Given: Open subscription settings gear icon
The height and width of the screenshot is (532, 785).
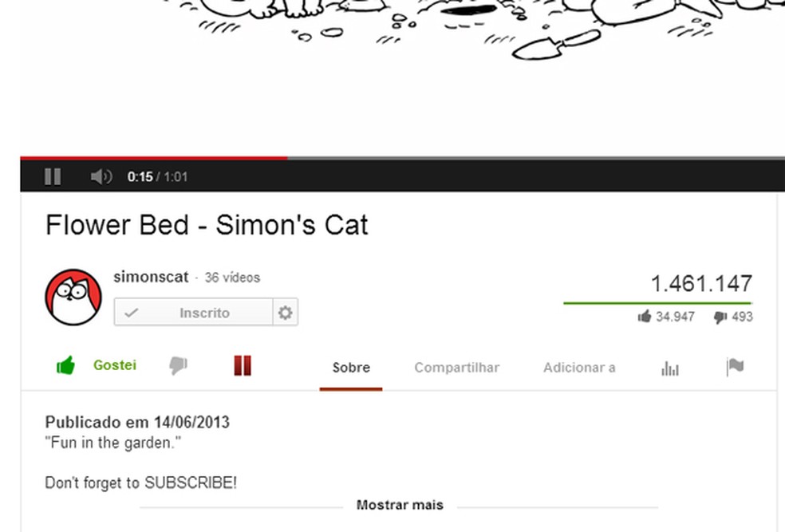Looking at the screenshot, I should click(286, 313).
